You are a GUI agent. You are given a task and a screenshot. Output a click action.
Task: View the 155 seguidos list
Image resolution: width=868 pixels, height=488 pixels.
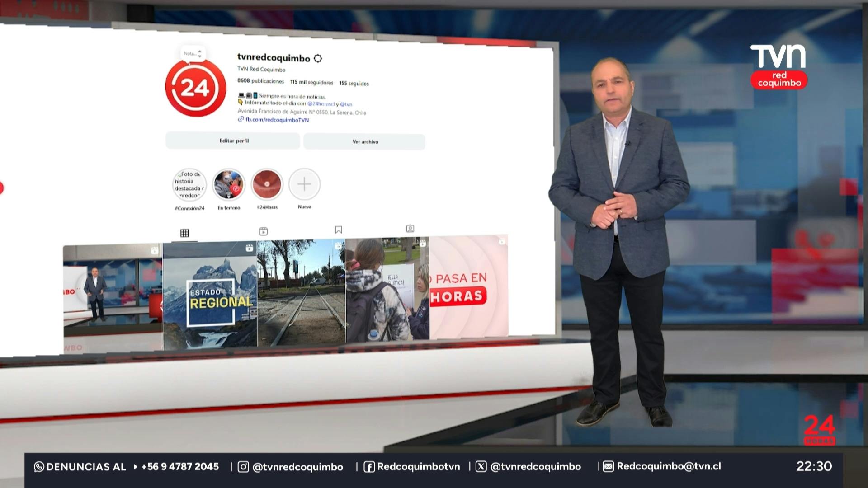point(354,83)
